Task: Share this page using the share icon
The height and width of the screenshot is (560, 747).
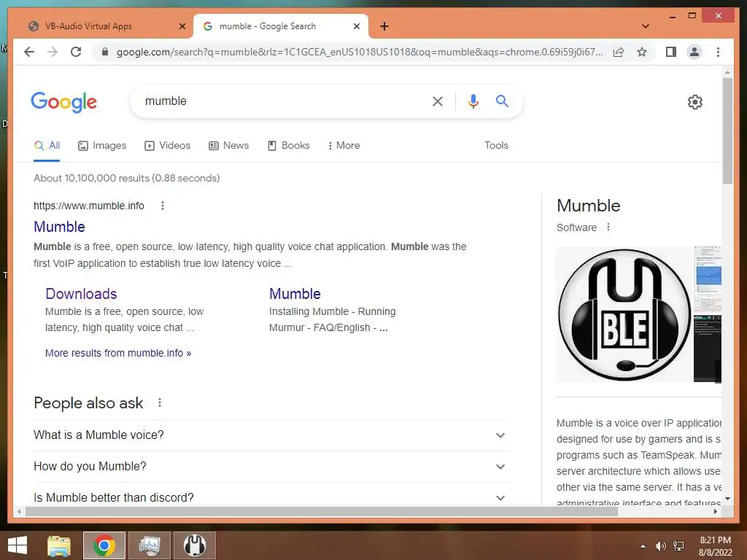Action: click(619, 52)
